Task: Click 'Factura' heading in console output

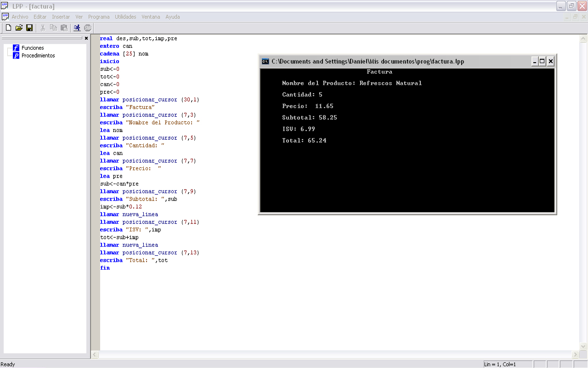Action: 379,72
